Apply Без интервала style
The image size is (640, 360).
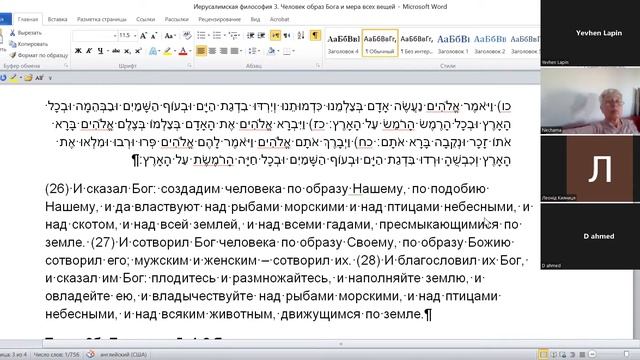[416, 43]
